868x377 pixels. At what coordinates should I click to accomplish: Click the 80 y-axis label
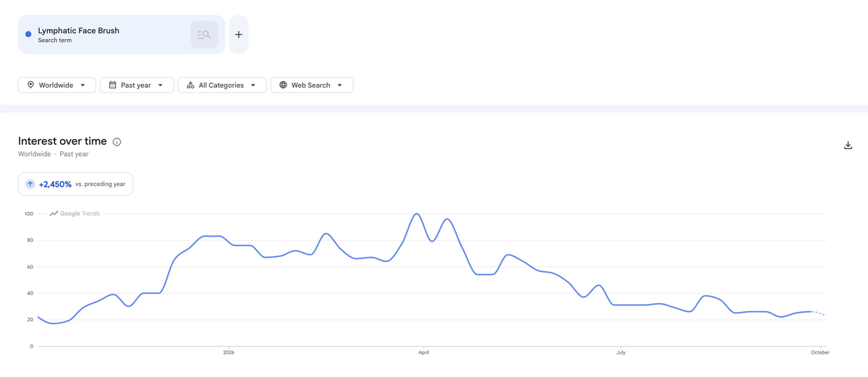point(30,240)
